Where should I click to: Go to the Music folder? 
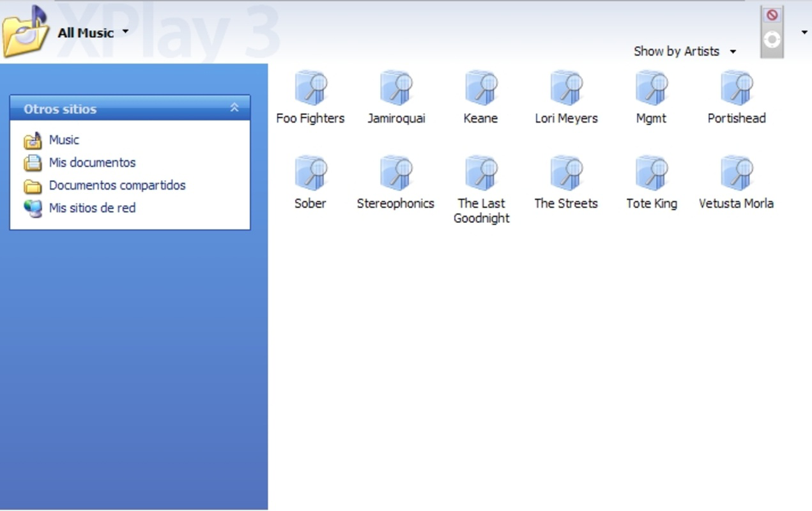pos(64,139)
